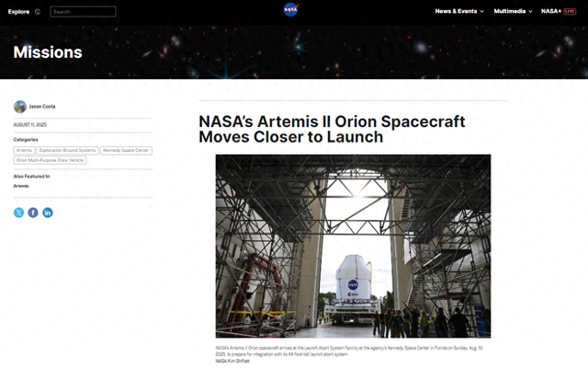Expand the Multimedia dropdown
This screenshot has height=368, width=588.
(x=513, y=11)
